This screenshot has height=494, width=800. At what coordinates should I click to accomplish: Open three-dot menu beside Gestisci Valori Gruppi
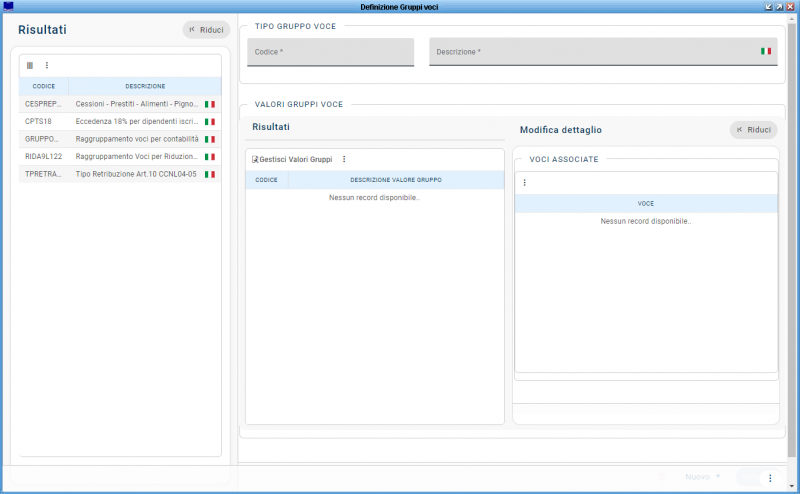(x=344, y=159)
